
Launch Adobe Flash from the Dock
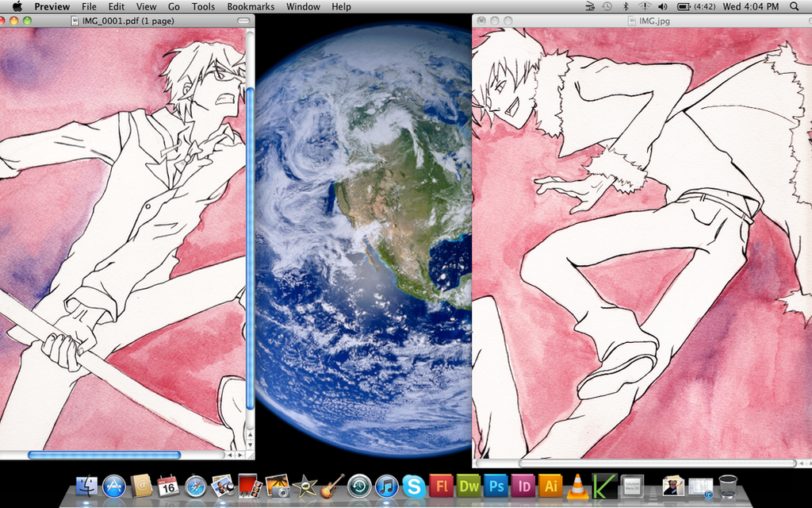(x=442, y=487)
